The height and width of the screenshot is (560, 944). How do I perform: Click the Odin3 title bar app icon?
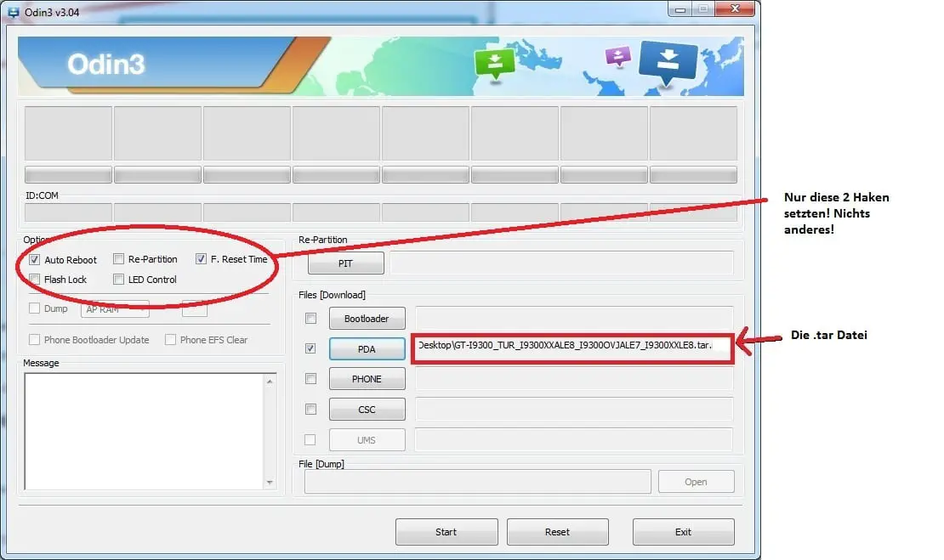[x=14, y=12]
